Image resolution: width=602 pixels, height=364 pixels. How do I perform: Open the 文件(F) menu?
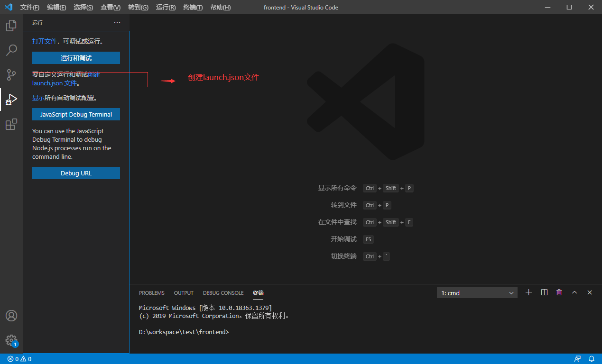point(30,8)
